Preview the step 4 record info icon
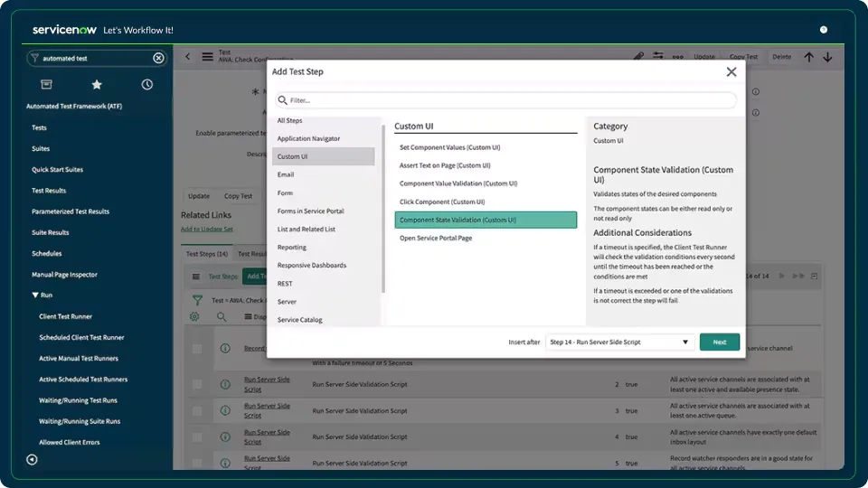The image size is (868, 488). tap(225, 436)
